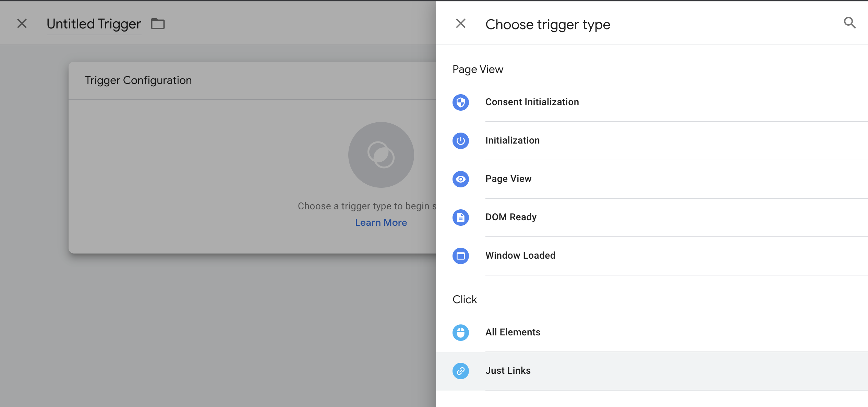Open the Learn More link
This screenshot has height=407, width=868.
point(381,223)
